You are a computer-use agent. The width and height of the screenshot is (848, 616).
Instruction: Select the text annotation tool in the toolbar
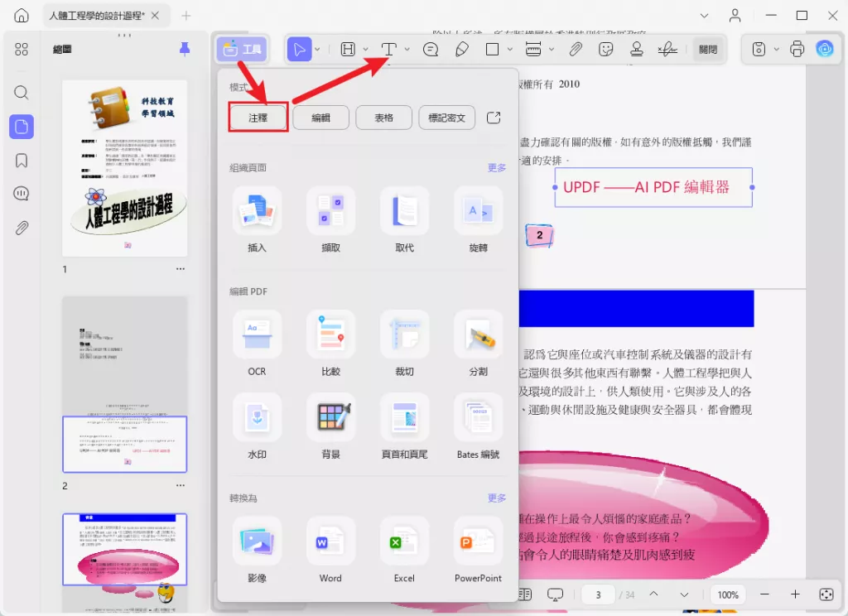388,49
